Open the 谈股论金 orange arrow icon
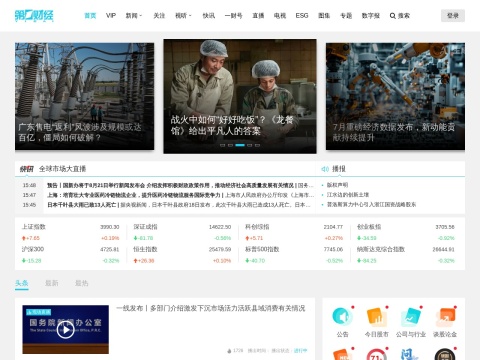Viewport: 480px width, 360px height. click(445, 316)
